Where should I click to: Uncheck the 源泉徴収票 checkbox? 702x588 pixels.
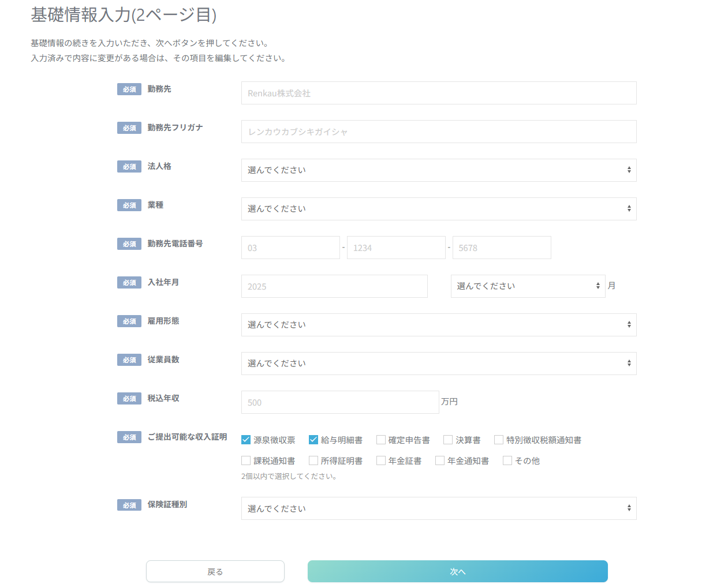[246, 439]
